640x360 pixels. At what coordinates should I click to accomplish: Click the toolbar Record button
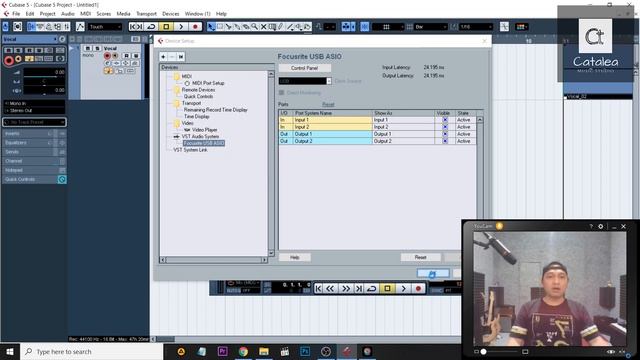(x=195, y=27)
